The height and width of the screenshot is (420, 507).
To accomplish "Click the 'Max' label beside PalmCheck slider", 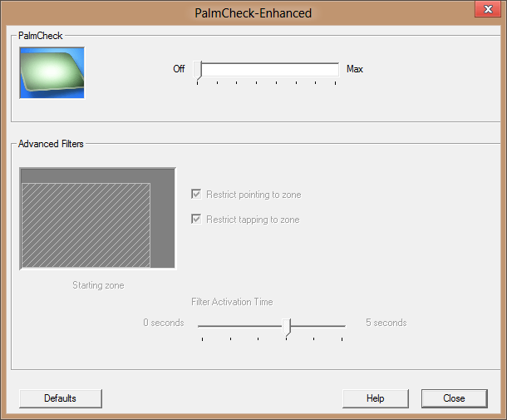I will click(355, 69).
